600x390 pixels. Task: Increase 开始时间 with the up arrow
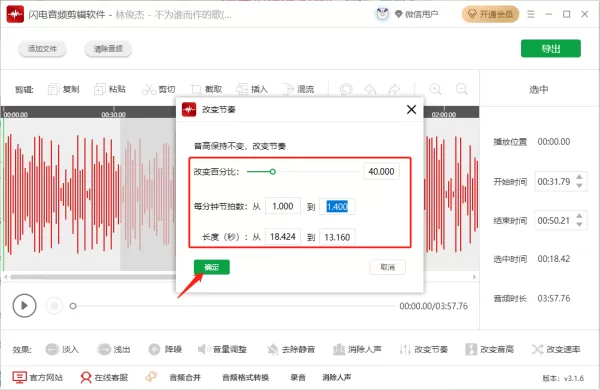(x=579, y=177)
